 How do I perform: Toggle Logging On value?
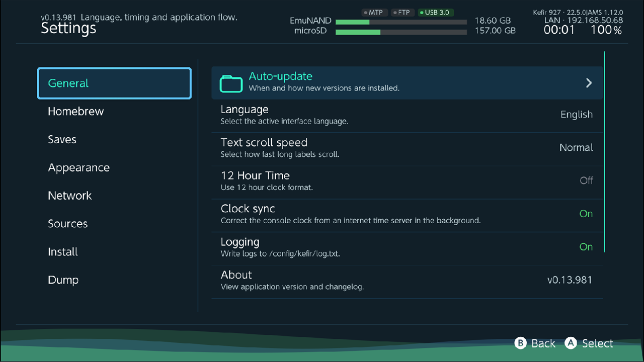point(586,247)
